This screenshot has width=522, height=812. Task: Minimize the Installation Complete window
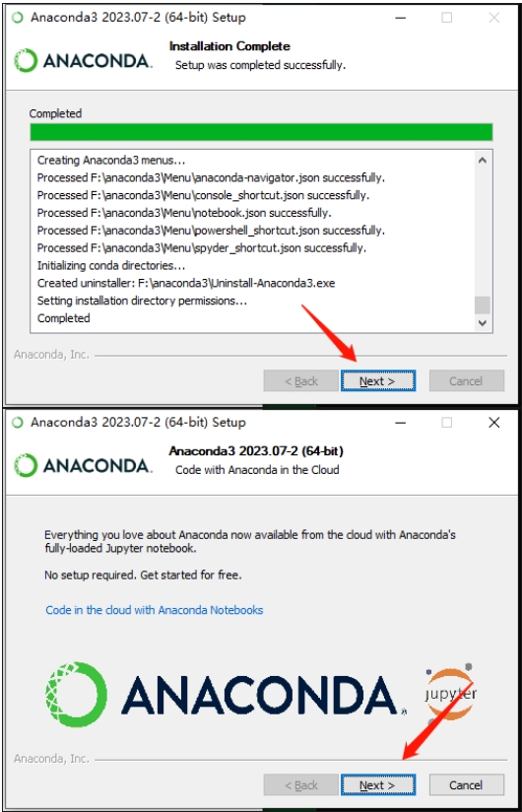pyautogui.click(x=401, y=18)
